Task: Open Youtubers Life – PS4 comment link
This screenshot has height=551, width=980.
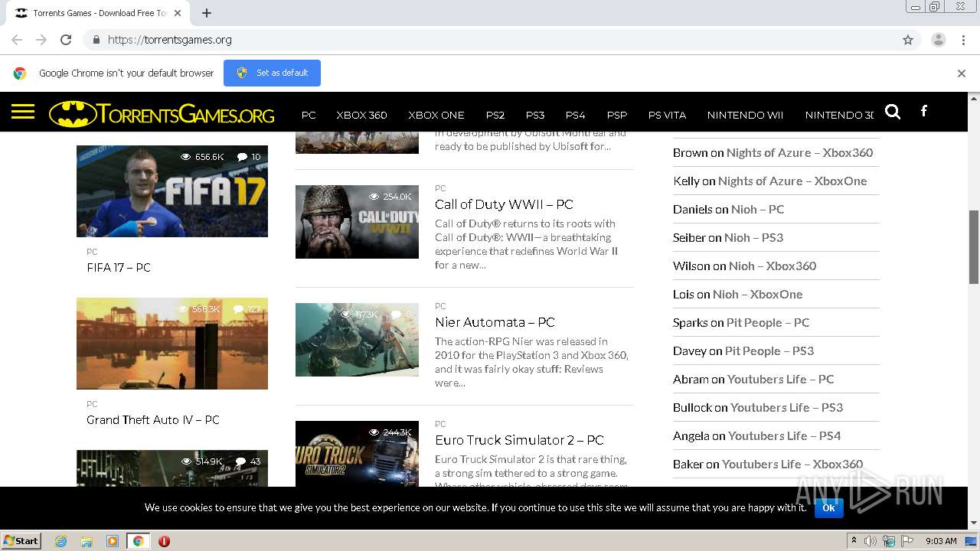Action: [784, 435]
